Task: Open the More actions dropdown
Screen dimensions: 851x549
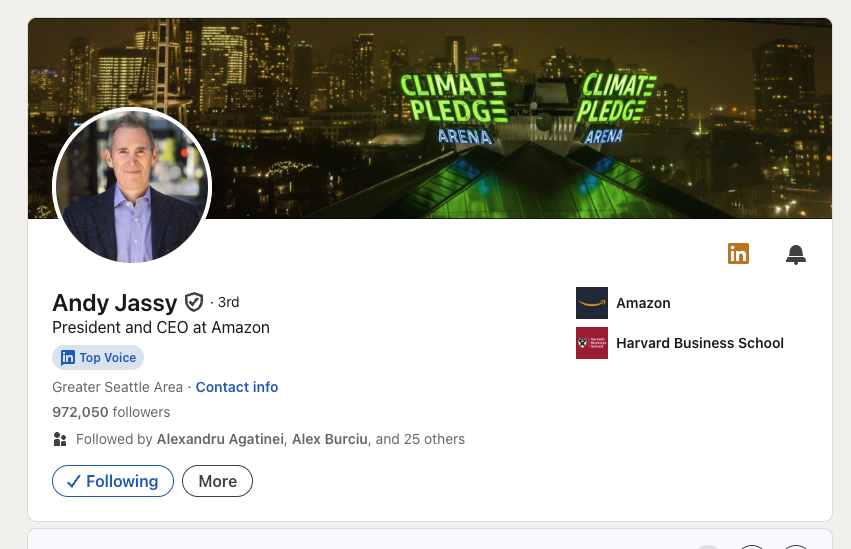Action: (x=217, y=481)
